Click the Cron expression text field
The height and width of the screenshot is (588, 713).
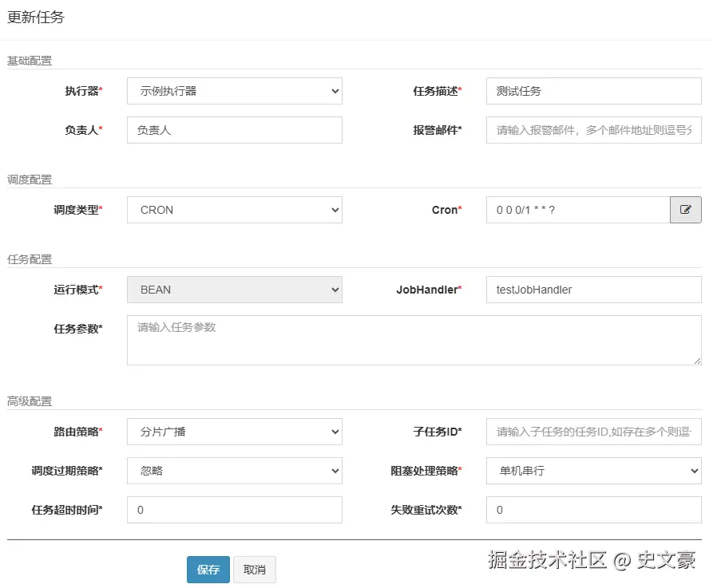(x=578, y=210)
